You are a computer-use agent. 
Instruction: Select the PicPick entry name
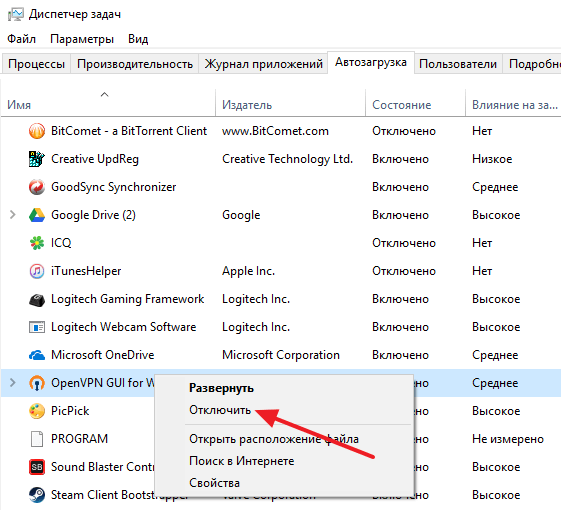pyautogui.click(x=70, y=411)
